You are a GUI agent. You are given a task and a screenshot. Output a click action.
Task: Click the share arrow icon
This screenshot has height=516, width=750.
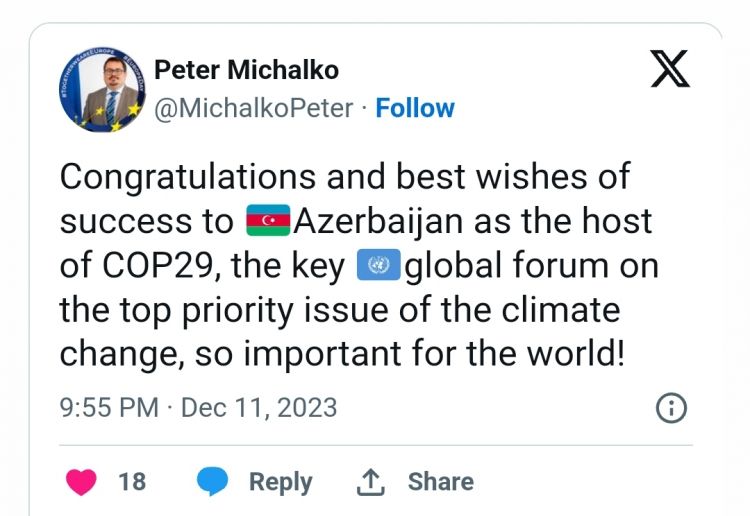coord(371,481)
